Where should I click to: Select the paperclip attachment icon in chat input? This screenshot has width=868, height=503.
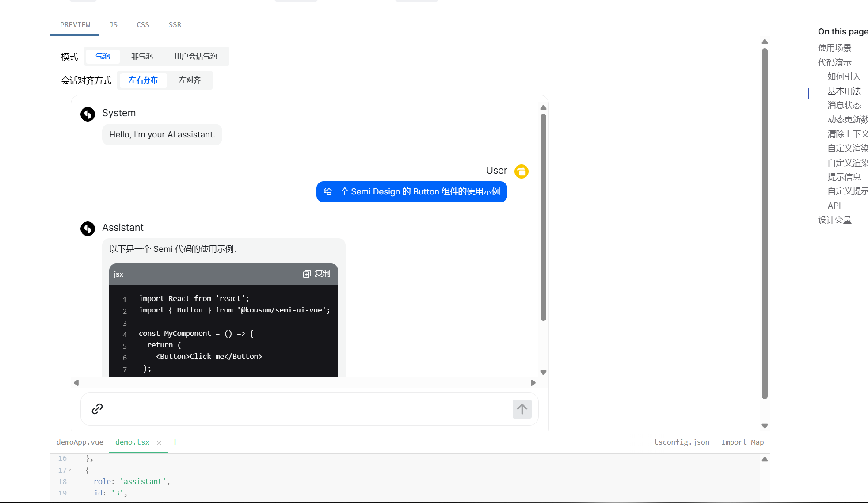tap(97, 409)
